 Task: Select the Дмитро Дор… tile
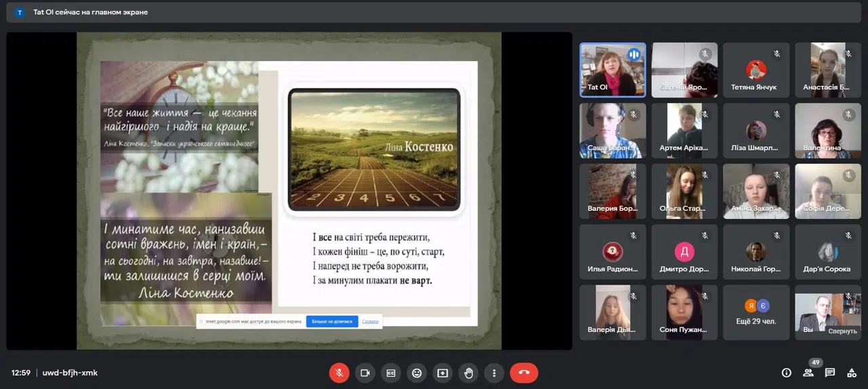684,252
